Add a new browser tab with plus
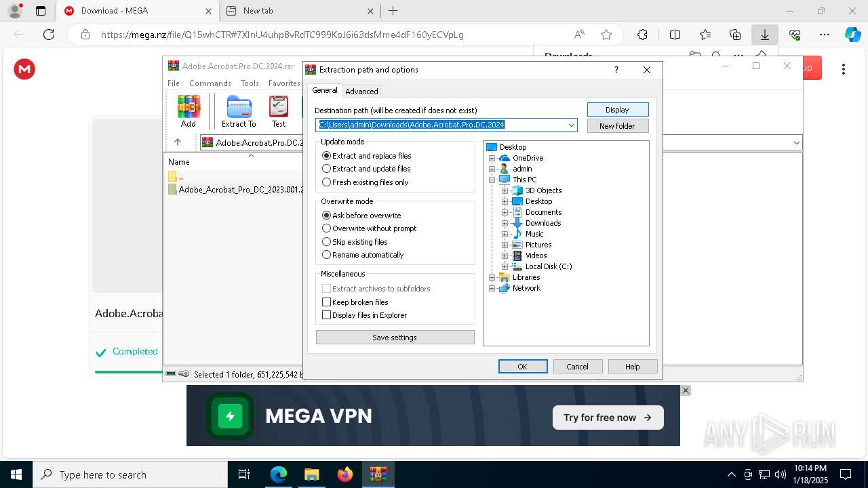Image resolution: width=868 pixels, height=488 pixels. [x=393, y=11]
